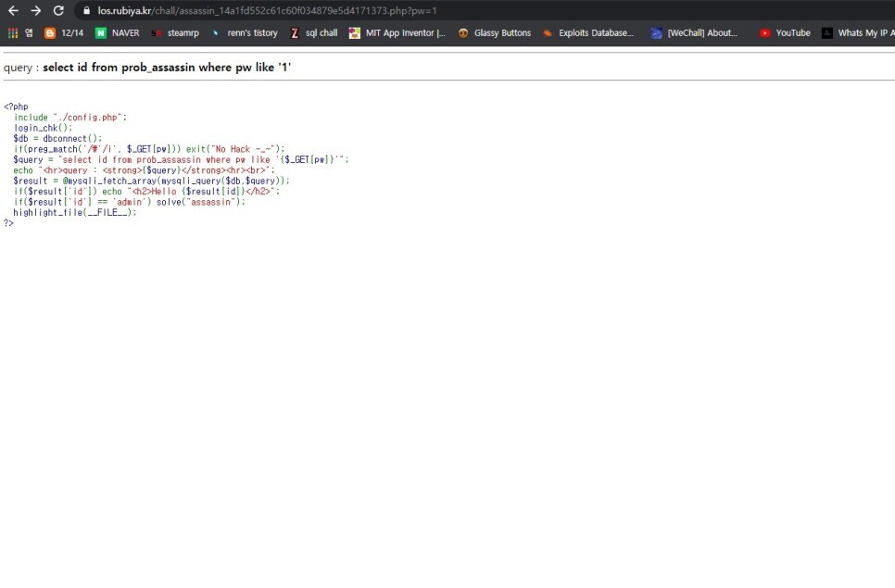Click the highlight_file(__FILE__); line
This screenshot has height=588, width=895.
(75, 213)
